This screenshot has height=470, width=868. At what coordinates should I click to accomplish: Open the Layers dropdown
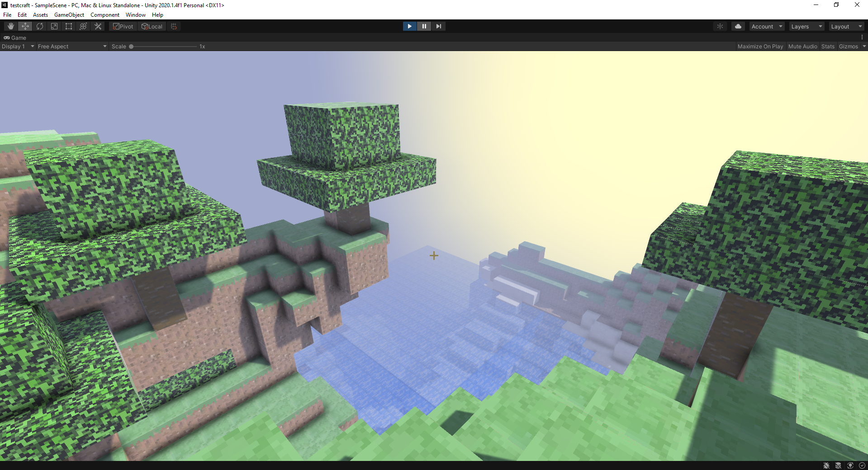(806, 26)
